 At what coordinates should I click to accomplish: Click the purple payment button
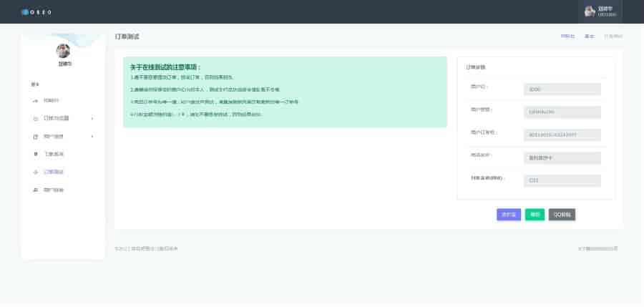[509, 215]
